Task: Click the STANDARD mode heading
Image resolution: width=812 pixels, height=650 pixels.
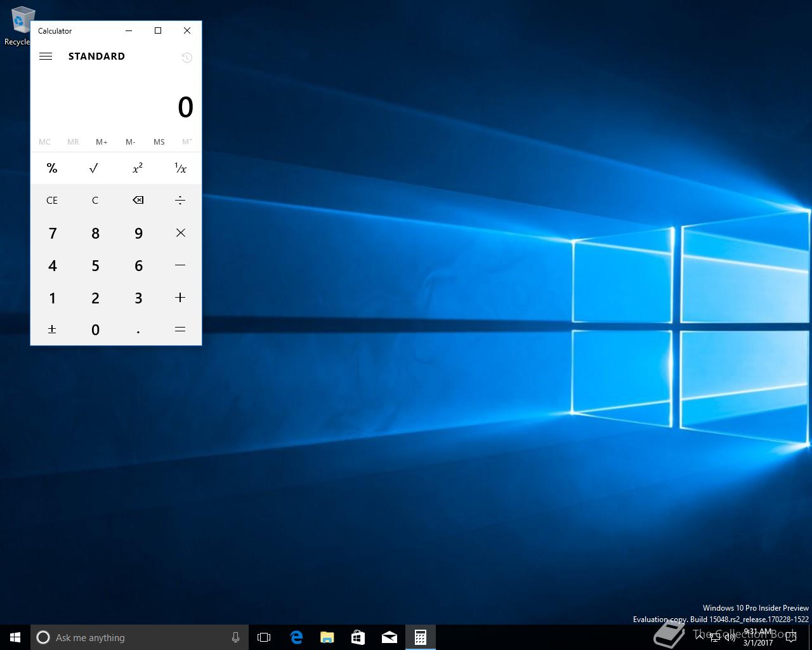Action: click(96, 56)
